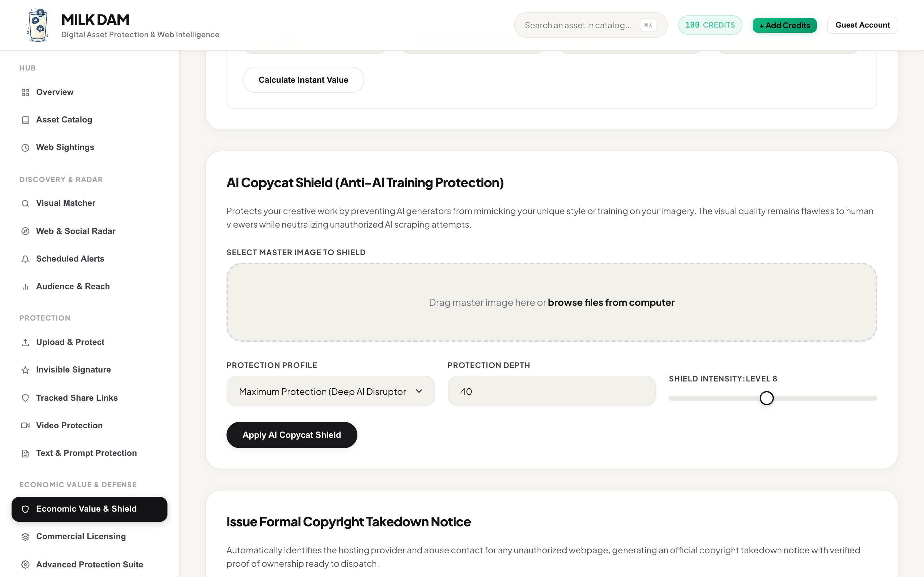Click the Web Sightings clock icon

[25, 148]
